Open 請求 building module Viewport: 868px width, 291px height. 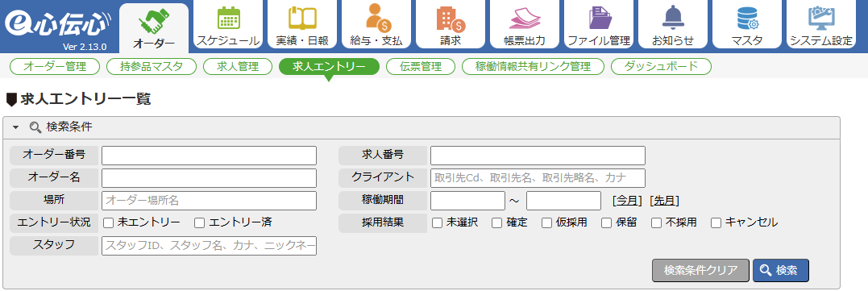point(451,24)
